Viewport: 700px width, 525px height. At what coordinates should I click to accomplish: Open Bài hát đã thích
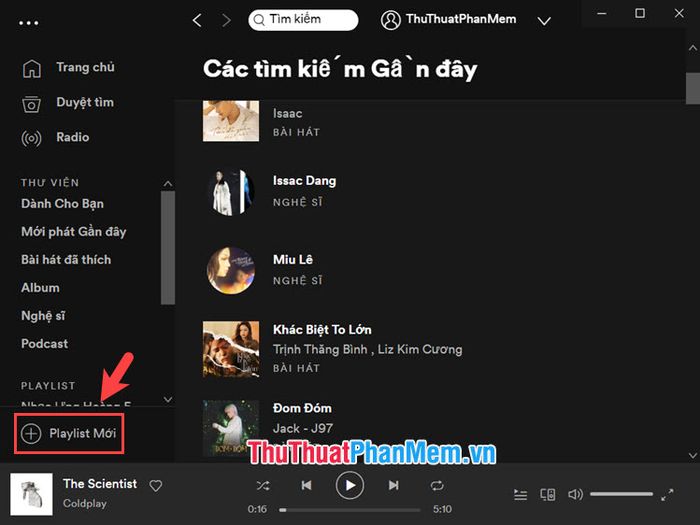66,260
